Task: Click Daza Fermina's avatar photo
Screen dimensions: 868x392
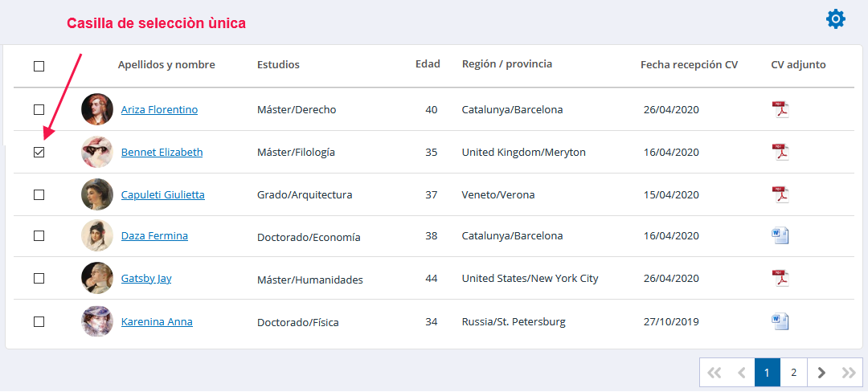Action: click(97, 235)
